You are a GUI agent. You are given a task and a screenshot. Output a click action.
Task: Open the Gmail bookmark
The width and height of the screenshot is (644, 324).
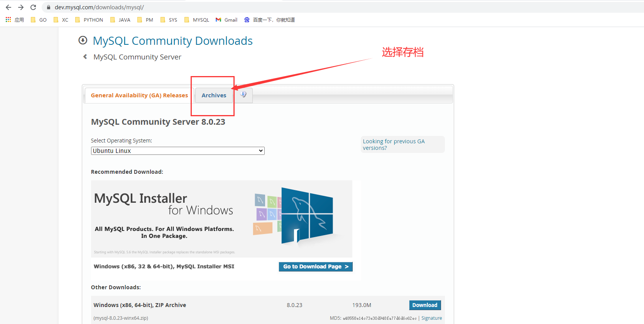(x=226, y=20)
